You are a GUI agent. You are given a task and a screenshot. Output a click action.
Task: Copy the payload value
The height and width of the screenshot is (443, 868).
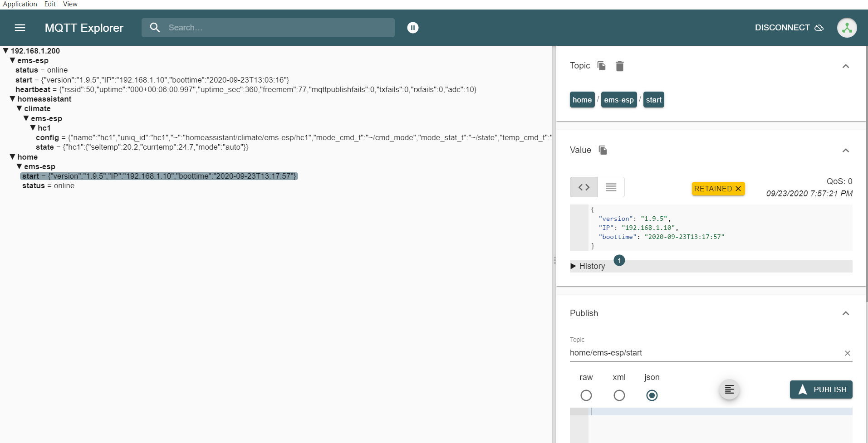(602, 150)
